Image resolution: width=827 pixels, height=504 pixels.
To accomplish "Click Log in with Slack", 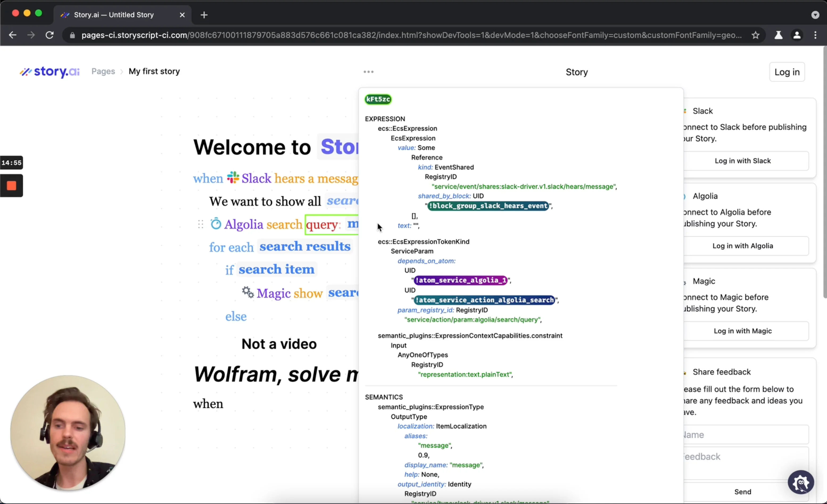I will [x=743, y=161].
